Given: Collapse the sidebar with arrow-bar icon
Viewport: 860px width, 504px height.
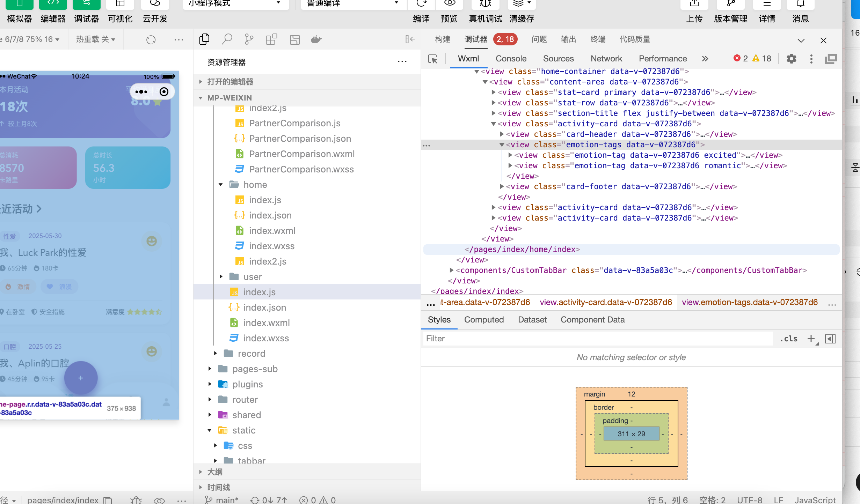Looking at the screenshot, I should (x=410, y=39).
